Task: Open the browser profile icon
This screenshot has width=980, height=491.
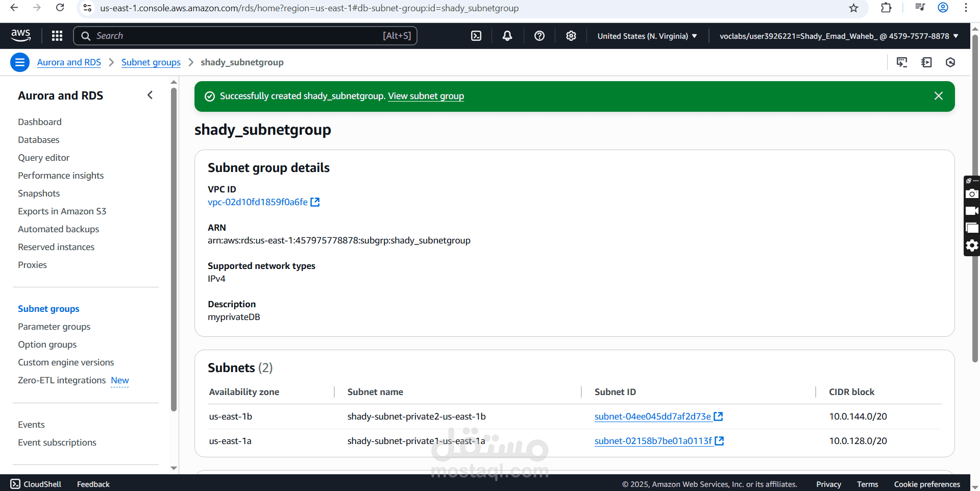Action: 943,8
